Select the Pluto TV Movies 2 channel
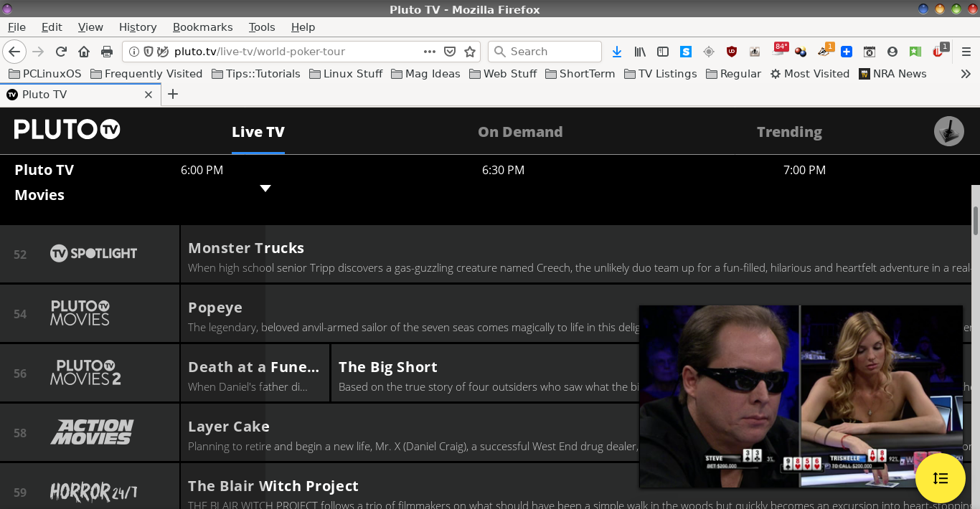 pyautogui.click(x=85, y=373)
